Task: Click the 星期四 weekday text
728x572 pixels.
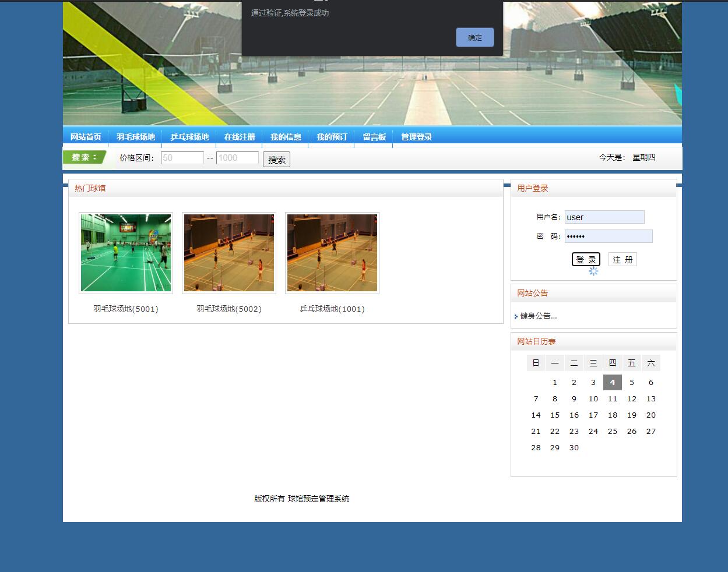Action: click(644, 157)
